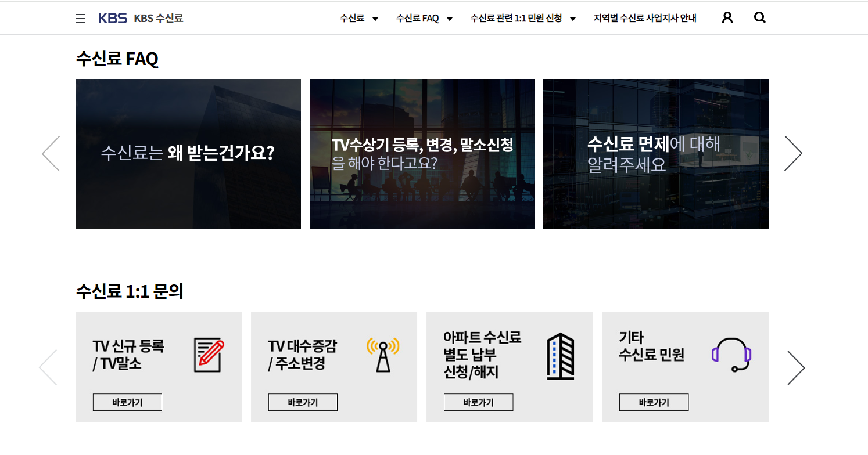Screen dimensions: 868x455
Task: Open 수신료 면제에 대해 알려주세요 card
Action: (x=656, y=154)
